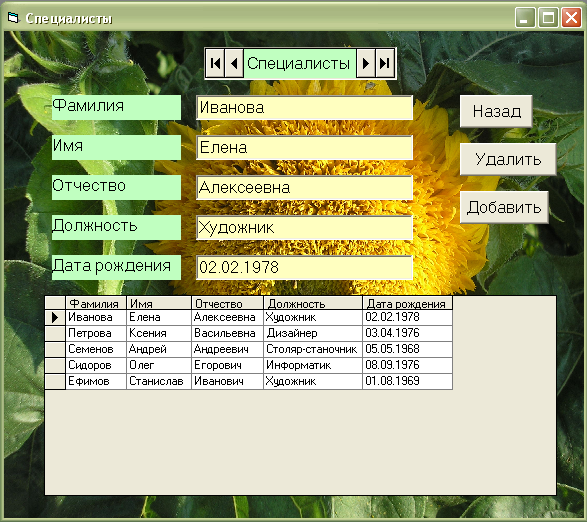
Task: Focus the Имя field containing Елена
Action: pos(304,148)
